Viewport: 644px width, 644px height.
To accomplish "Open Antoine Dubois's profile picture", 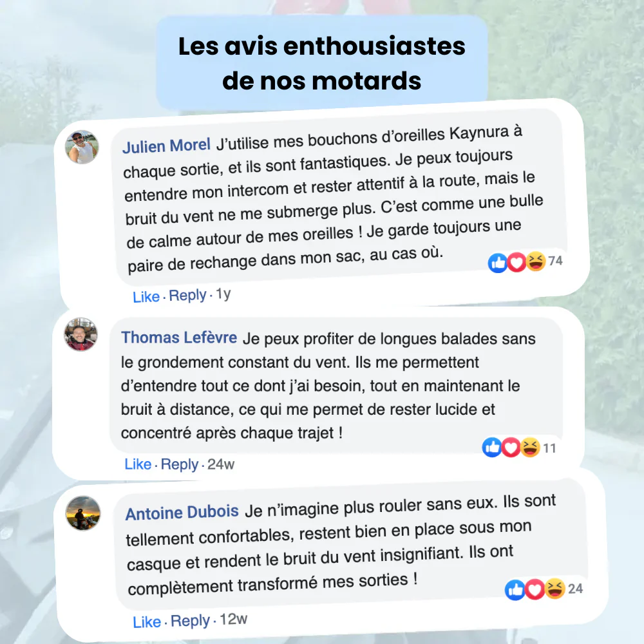I will click(83, 513).
